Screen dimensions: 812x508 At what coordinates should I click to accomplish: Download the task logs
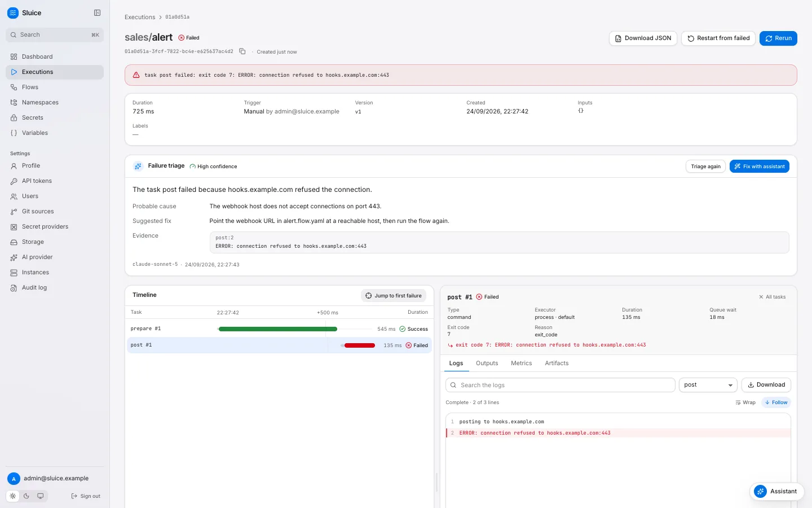[766, 385]
